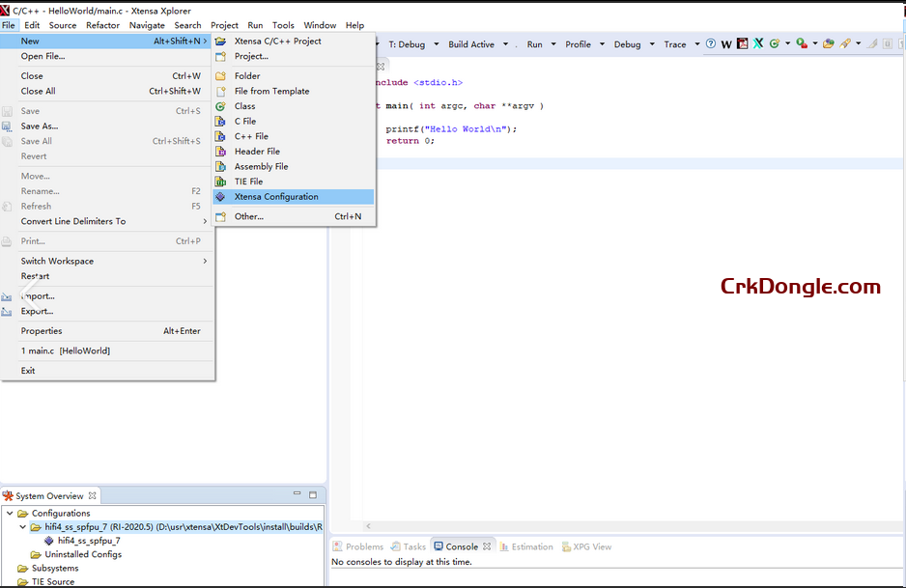Click the Xtensa X toolbar icon
This screenshot has width=906, height=588.
757,44
